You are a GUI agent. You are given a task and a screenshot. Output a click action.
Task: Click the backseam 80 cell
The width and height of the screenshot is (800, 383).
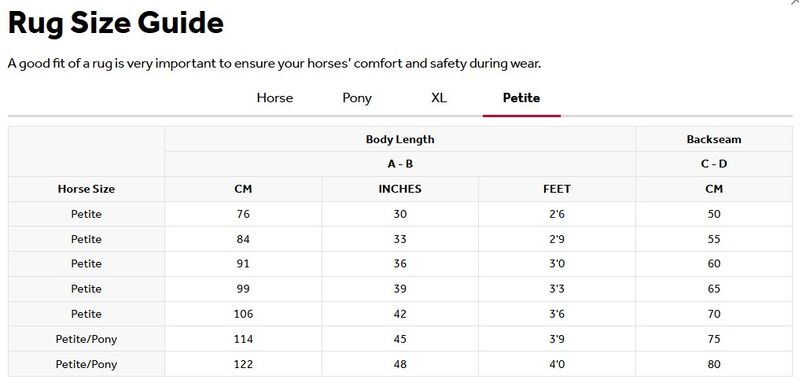(x=714, y=364)
